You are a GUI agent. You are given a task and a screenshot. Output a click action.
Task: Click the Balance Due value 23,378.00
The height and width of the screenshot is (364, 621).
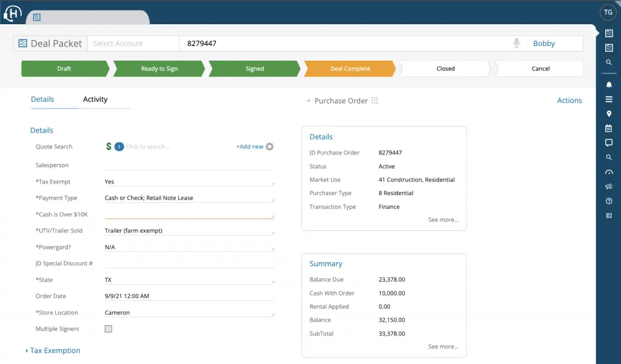(x=392, y=279)
